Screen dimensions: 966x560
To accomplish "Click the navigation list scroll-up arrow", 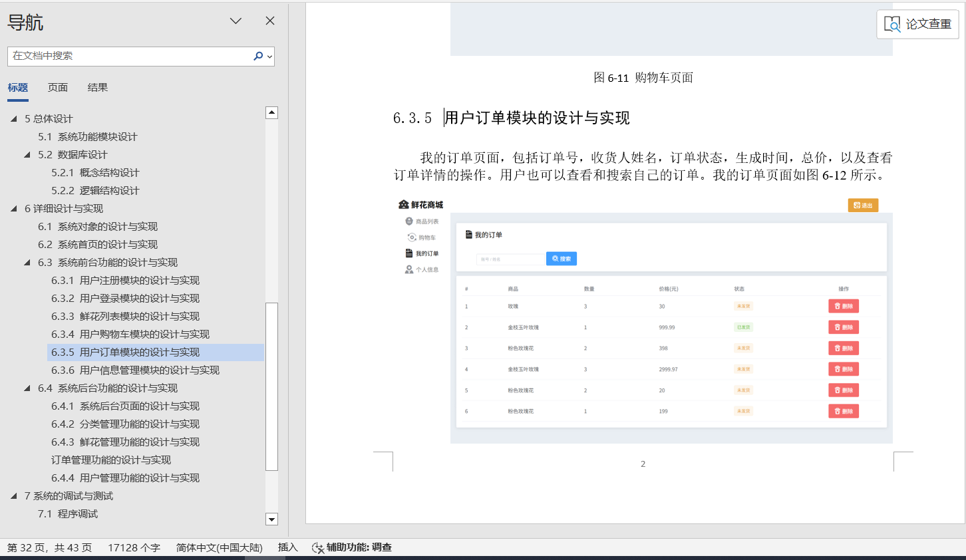I will [271, 112].
